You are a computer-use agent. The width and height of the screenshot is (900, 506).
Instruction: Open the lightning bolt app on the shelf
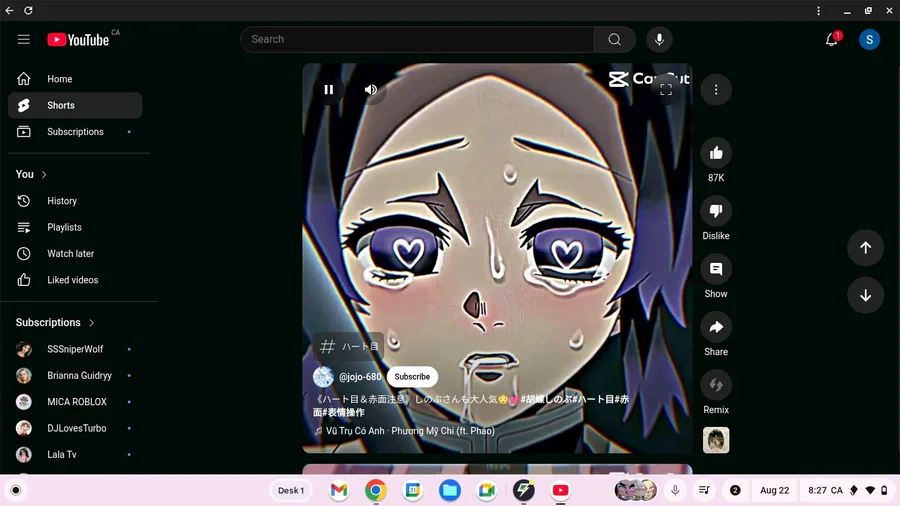tap(523, 490)
